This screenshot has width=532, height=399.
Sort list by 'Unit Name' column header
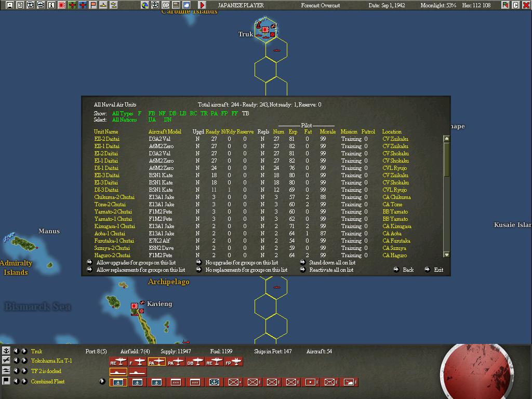(106, 131)
